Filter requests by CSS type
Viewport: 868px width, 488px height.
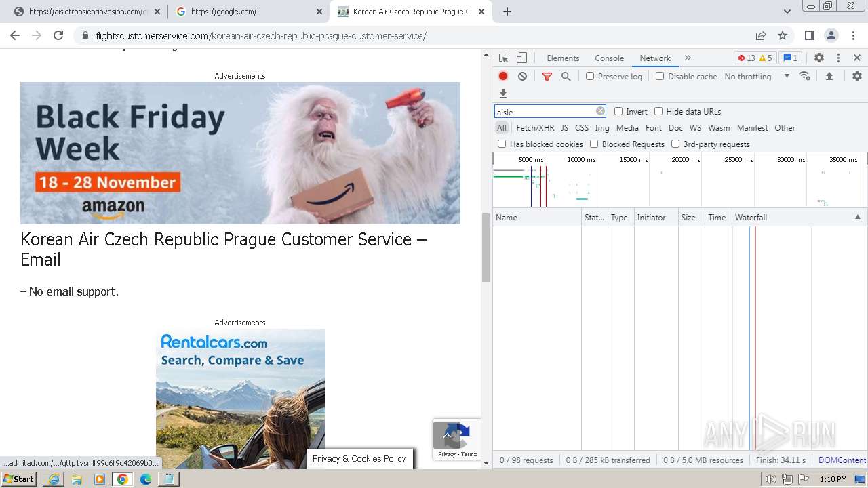[x=582, y=127]
